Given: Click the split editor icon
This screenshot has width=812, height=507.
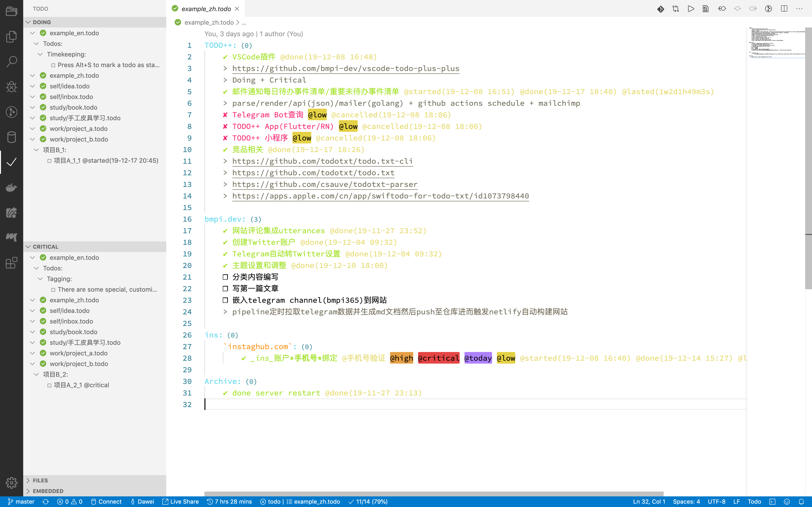Looking at the screenshot, I should (784, 9).
